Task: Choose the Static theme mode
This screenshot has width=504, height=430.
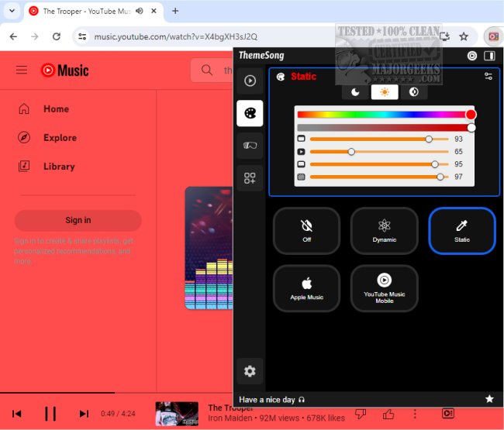Action: point(462,231)
